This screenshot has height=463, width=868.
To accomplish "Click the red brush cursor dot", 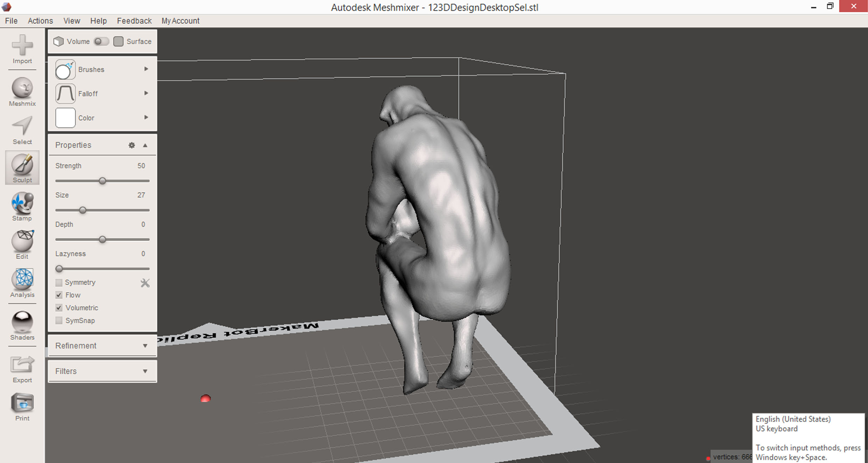I will (205, 399).
